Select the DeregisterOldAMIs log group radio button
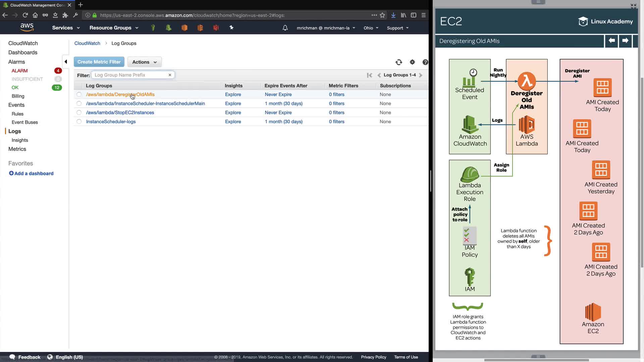 [x=79, y=95]
